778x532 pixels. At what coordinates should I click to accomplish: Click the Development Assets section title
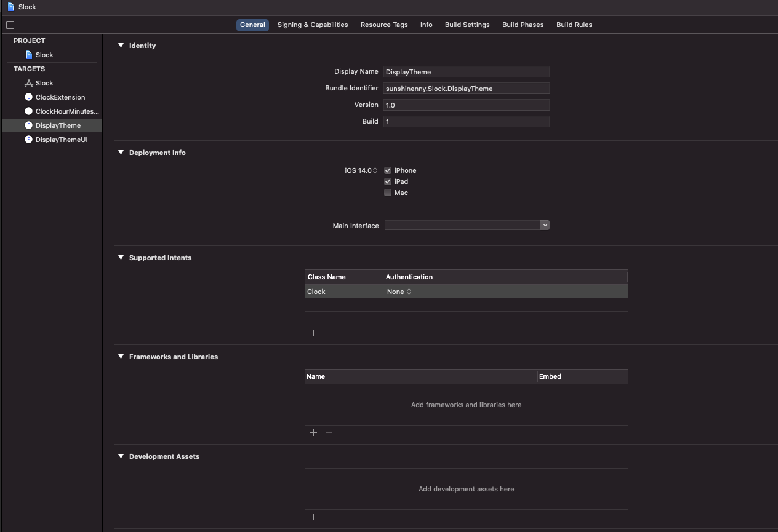point(164,456)
